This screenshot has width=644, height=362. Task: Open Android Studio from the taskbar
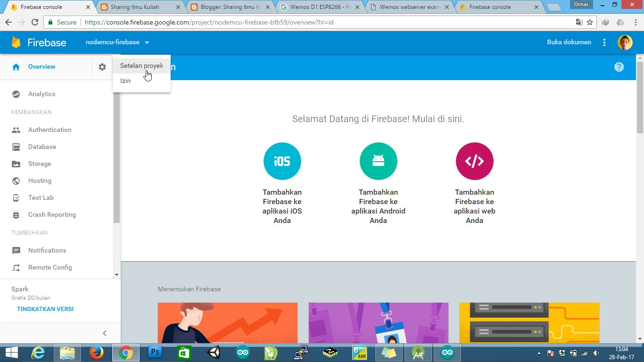click(418, 353)
